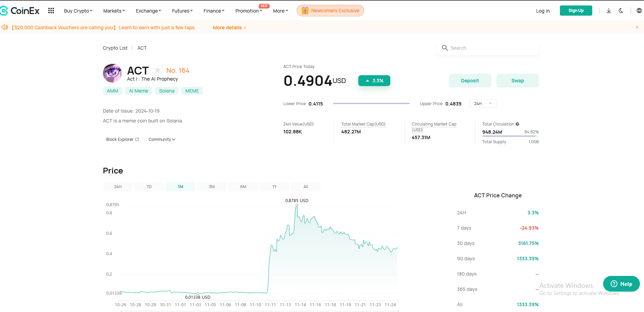Click the Solana tag

pyautogui.click(x=167, y=91)
